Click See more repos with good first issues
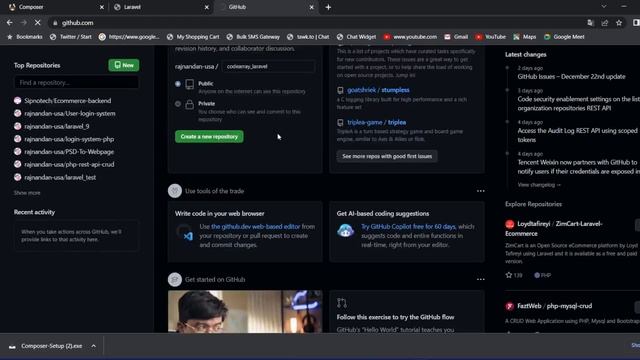This screenshot has height=360, width=640. tap(387, 156)
